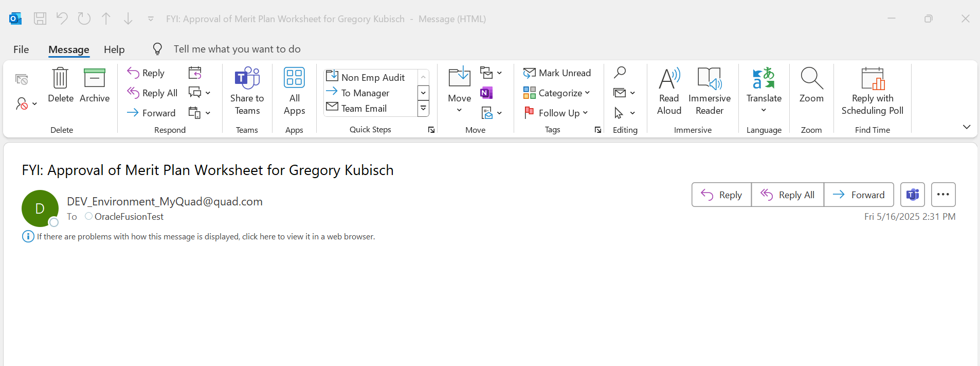The width and height of the screenshot is (980, 366).
Task: Open the move Actions dropdown
Action: (x=491, y=113)
